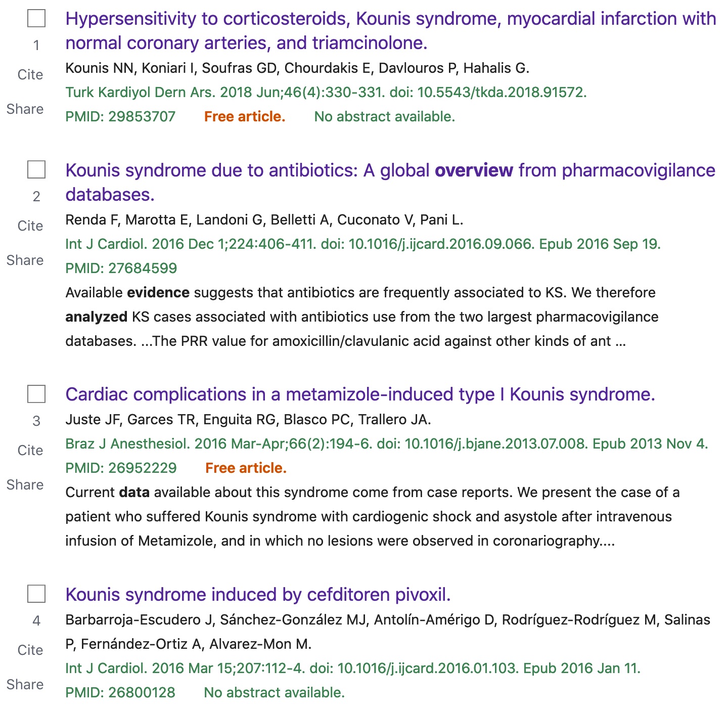Share the Hypersensitivity to corticosteroids article

[25, 109]
